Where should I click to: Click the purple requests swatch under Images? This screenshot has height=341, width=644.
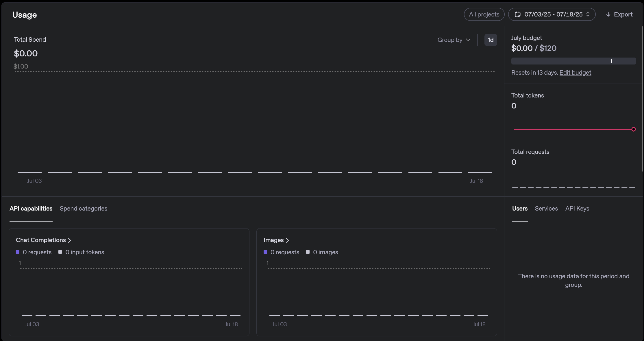point(265,252)
